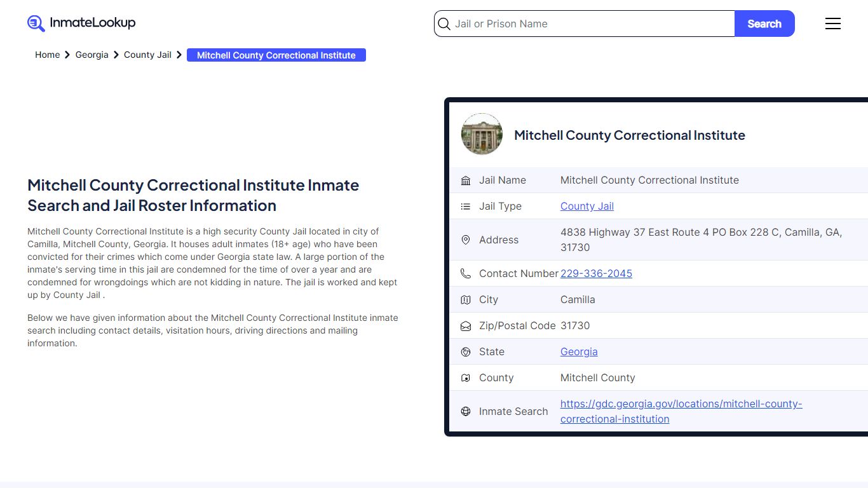Viewport: 868px width, 488px height.
Task: Click the InmateLookup logo text
Action: 93,23
